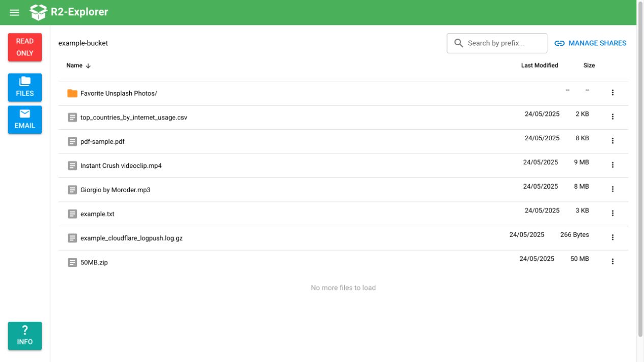Click file icon beside Instant Crush videoclip.mp4
Image resolution: width=644 pixels, height=362 pixels.
pyautogui.click(x=72, y=166)
